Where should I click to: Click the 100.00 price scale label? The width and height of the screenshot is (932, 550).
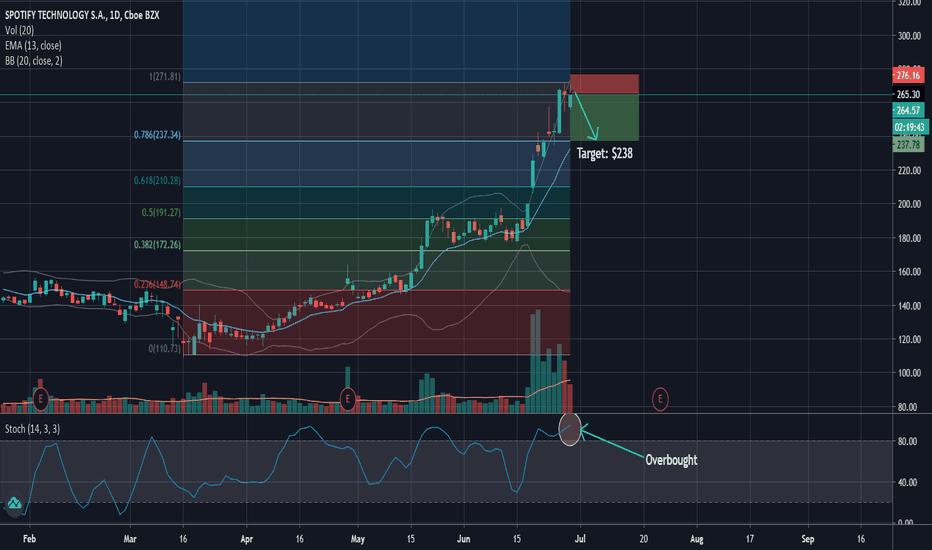(x=909, y=373)
